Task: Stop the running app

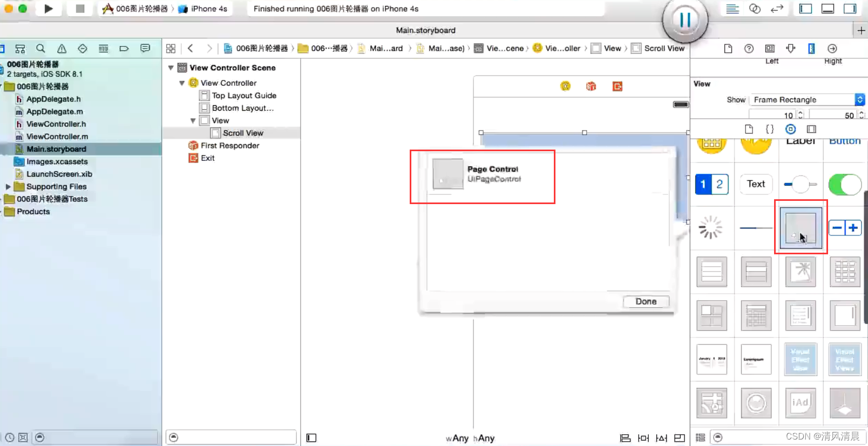Action: tap(80, 9)
